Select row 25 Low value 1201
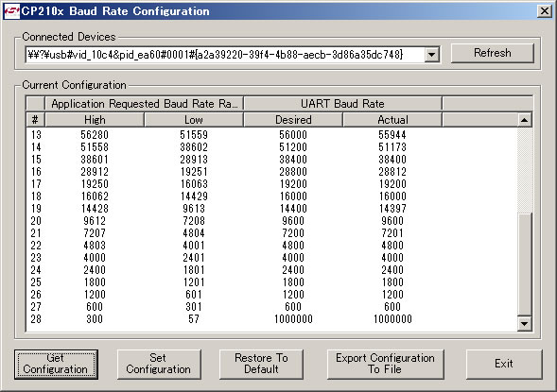This screenshot has height=392, width=557. [x=194, y=282]
